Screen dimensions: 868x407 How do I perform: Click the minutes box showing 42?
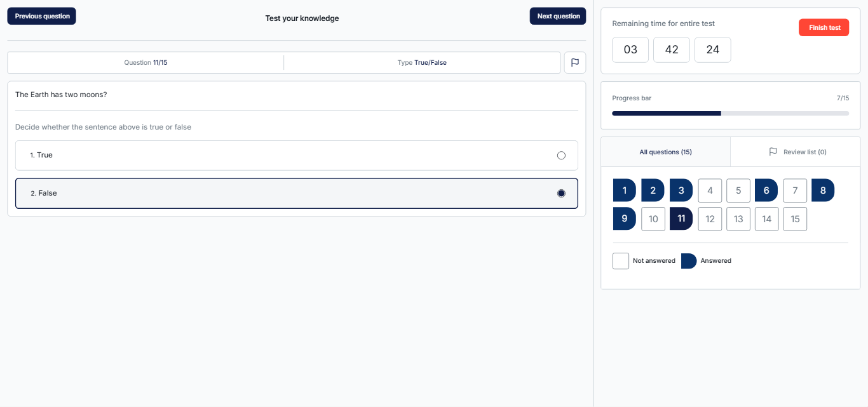(672, 50)
